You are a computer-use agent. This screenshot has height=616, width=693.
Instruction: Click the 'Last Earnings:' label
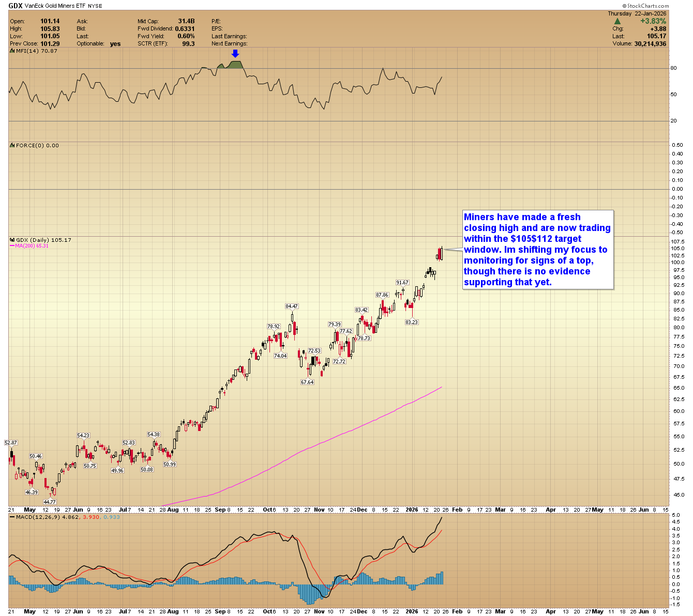click(229, 36)
